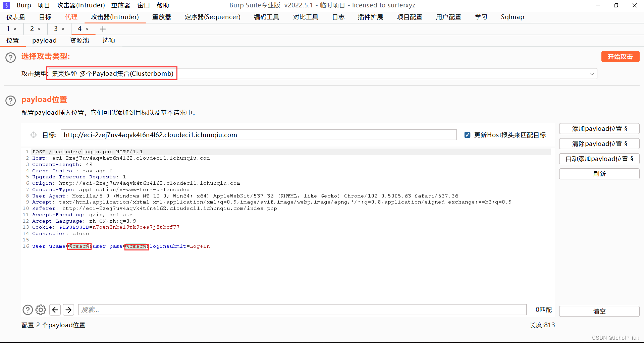This screenshot has width=644, height=343.
Task: Switch to the 位置 sub-tab
Action: pyautogui.click(x=13, y=41)
